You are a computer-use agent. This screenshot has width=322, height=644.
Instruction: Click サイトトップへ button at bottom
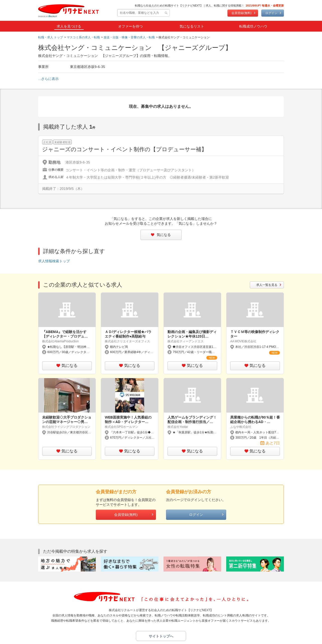pyautogui.click(x=161, y=636)
